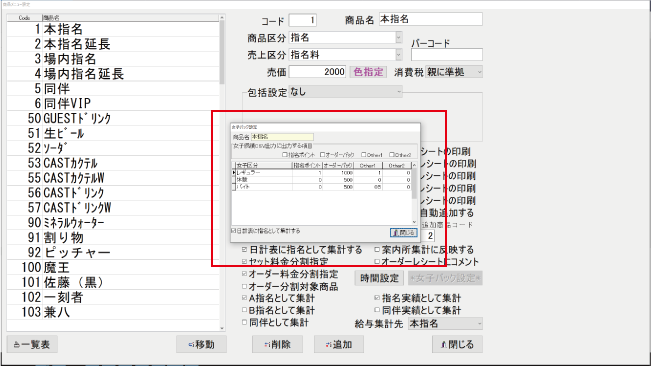Select list row 90 ミネラルウォーター

click(113, 223)
